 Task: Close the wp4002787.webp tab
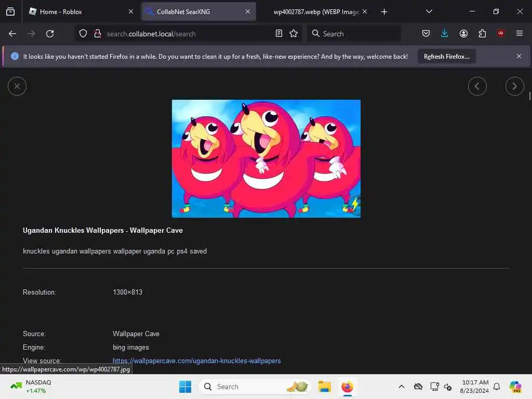point(365,11)
